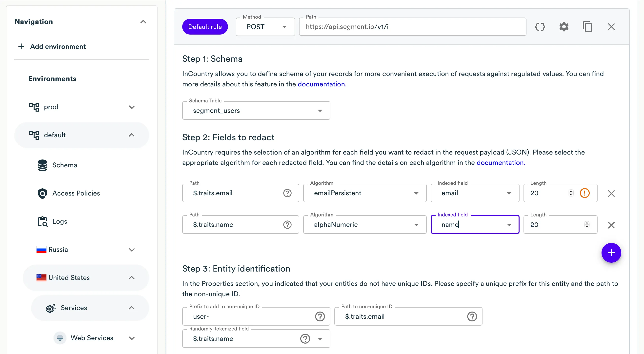Expand the prod environment

[x=132, y=107]
